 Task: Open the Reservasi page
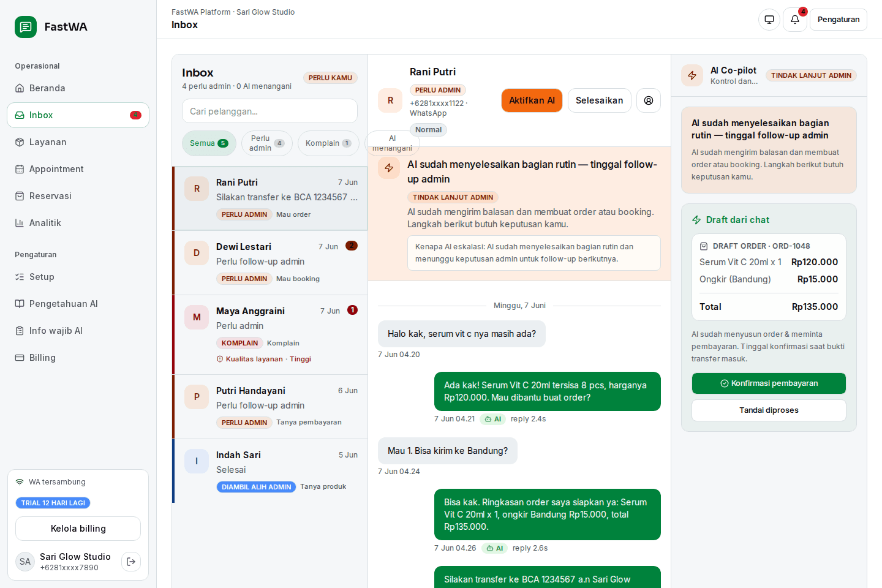(x=78, y=196)
